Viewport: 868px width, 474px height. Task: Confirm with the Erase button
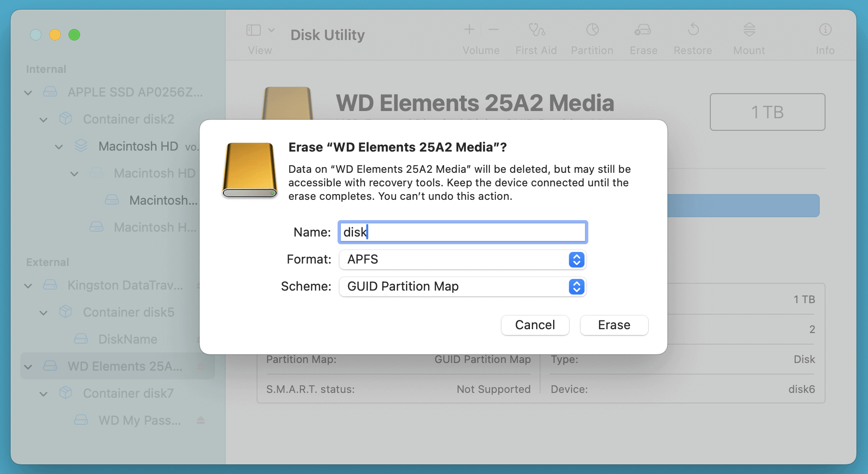tap(614, 325)
